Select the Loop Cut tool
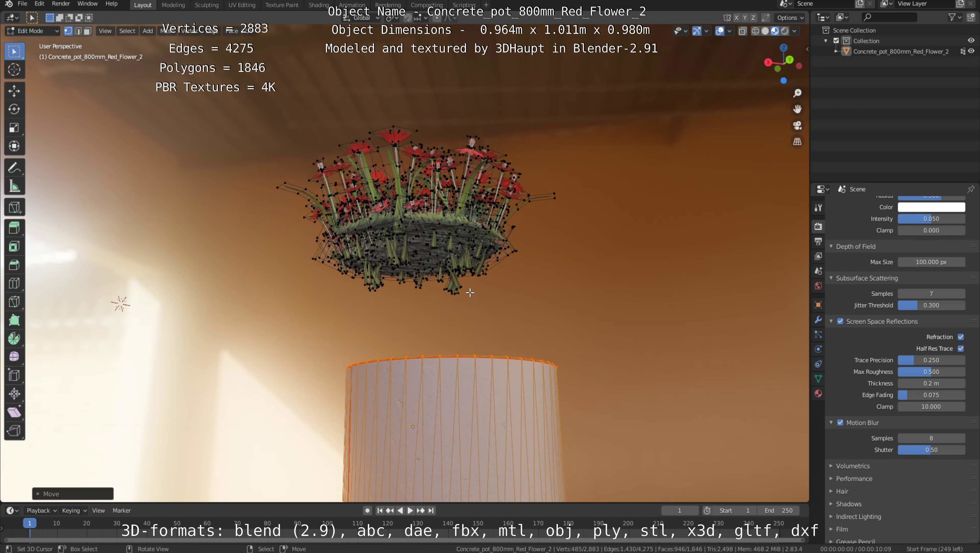Viewport: 980px width, 553px height. pyautogui.click(x=14, y=283)
